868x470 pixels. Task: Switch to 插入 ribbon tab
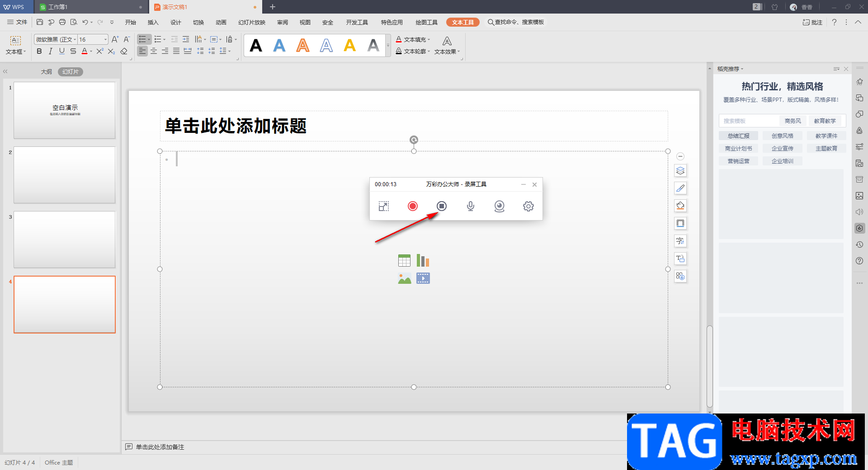(153, 22)
